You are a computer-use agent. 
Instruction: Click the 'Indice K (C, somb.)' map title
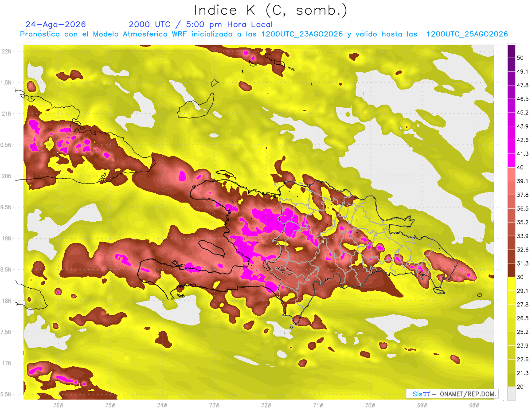pos(270,11)
